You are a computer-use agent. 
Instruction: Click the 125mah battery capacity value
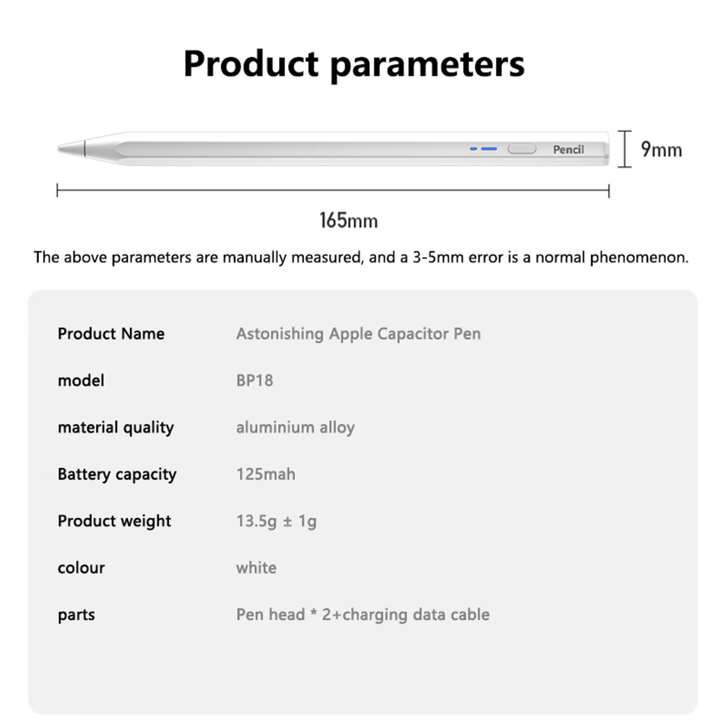pos(266,474)
